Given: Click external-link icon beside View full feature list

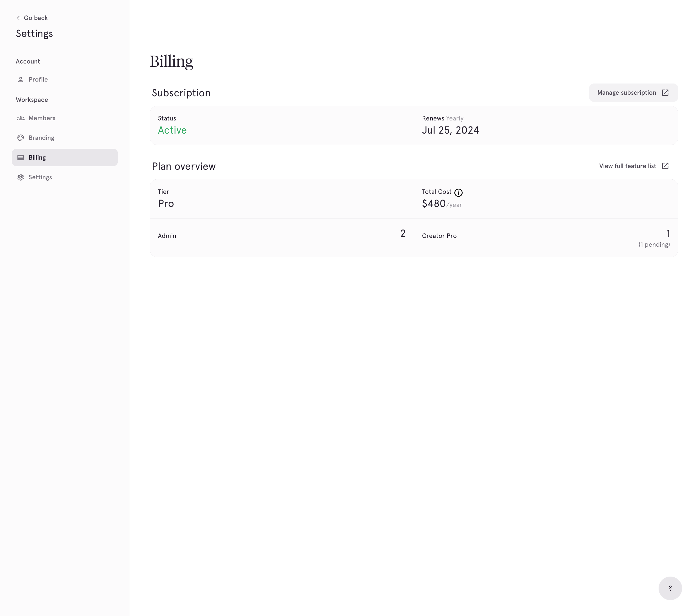Looking at the screenshot, I should 665,166.
